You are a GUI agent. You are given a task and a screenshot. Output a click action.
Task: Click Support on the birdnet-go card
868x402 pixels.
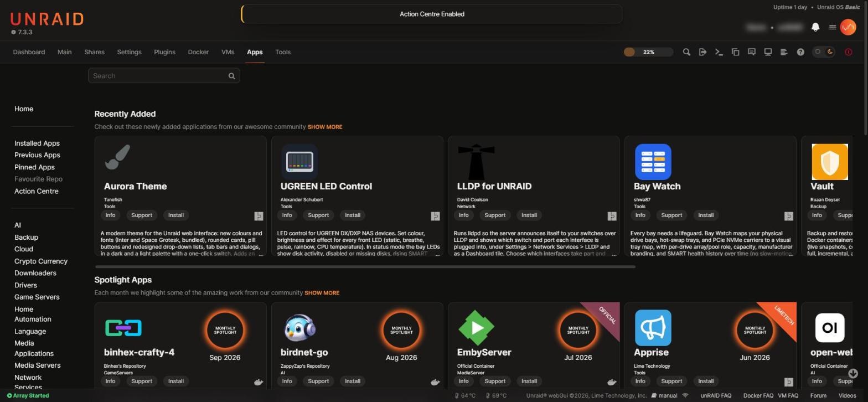318,381
